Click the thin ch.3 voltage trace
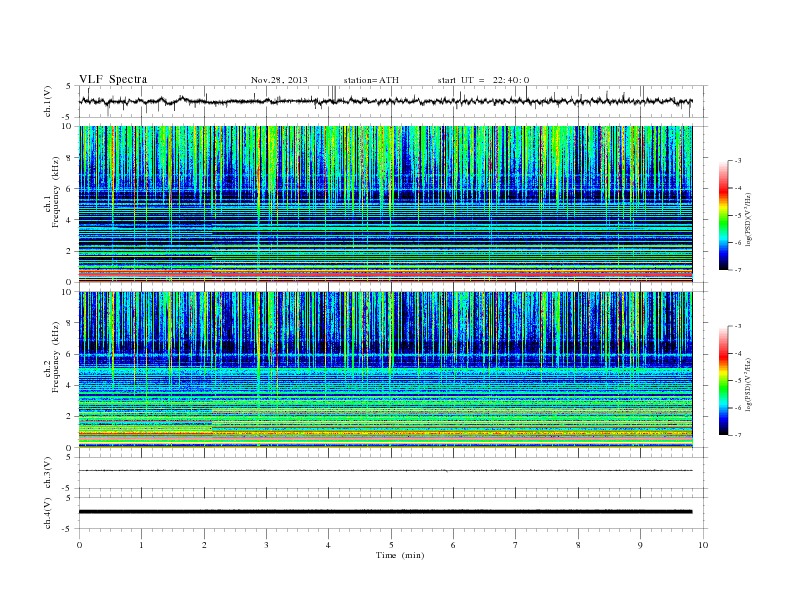The width and height of the screenshot is (792, 612). pyautogui.click(x=385, y=471)
